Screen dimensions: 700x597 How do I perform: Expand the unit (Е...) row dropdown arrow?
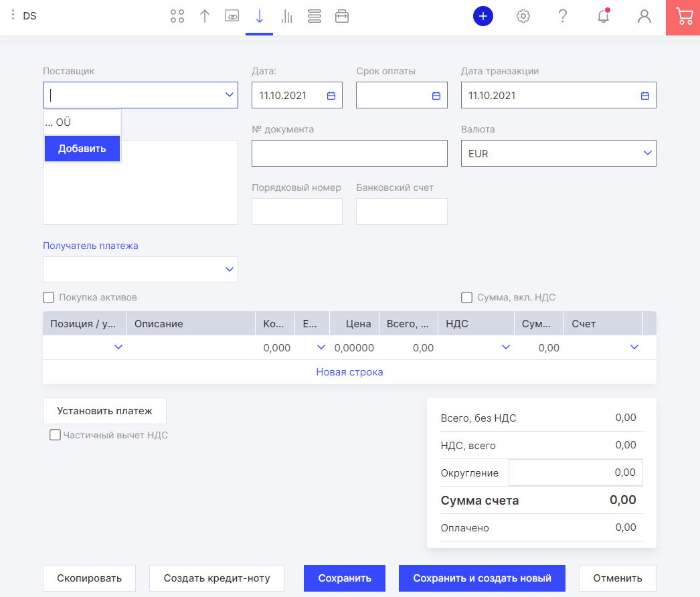(x=321, y=347)
